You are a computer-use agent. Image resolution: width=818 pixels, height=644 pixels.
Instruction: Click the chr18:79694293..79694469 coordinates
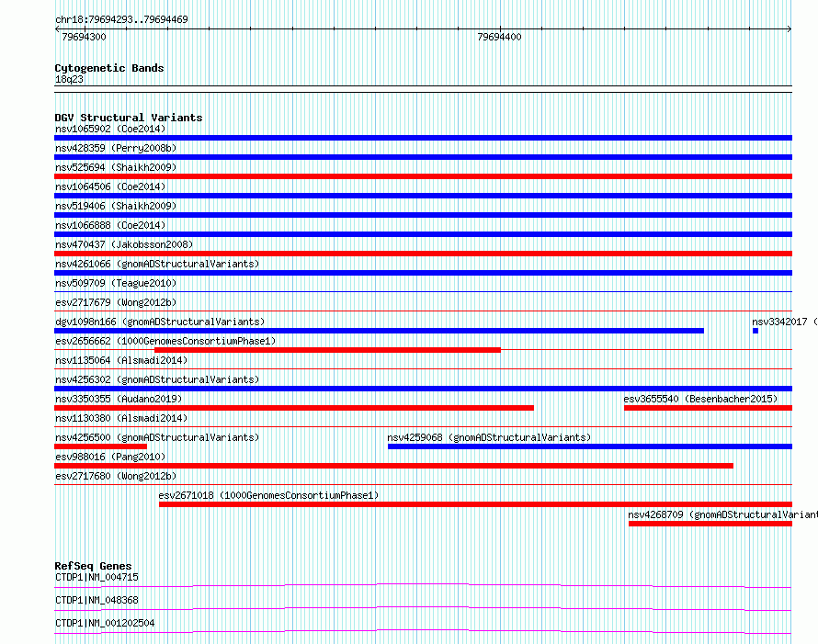click(121, 19)
